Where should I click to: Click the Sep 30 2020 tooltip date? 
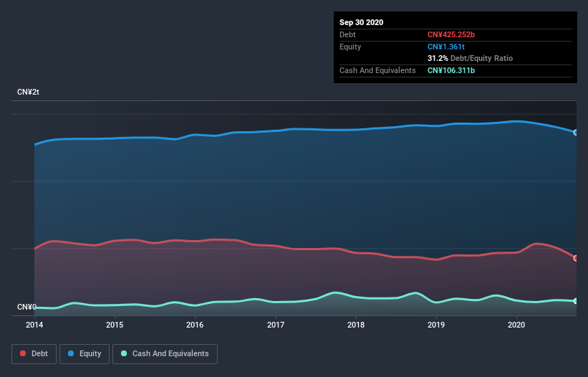coord(361,22)
